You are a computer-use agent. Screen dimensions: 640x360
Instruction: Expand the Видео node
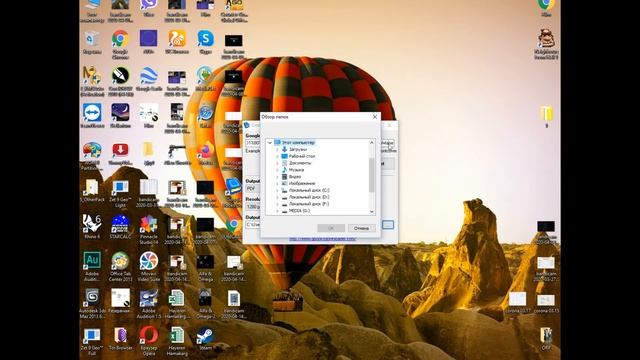click(277, 177)
